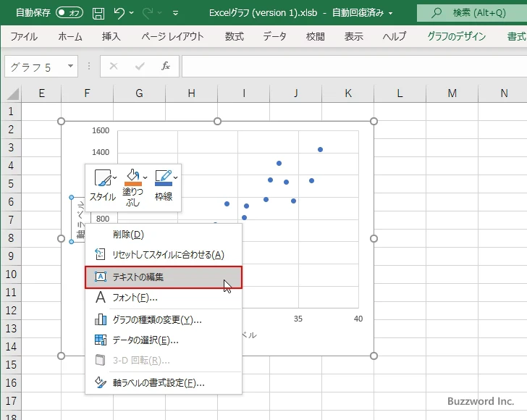Click the vertical axis label 軸ラベル text box
Screen dimensions: 527x420
[x=80, y=219]
